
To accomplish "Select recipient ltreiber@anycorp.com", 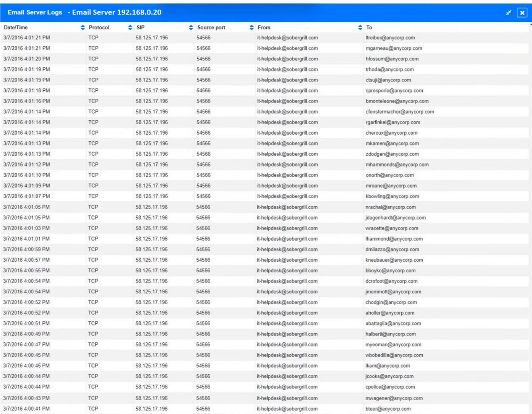I will click(390, 38).
